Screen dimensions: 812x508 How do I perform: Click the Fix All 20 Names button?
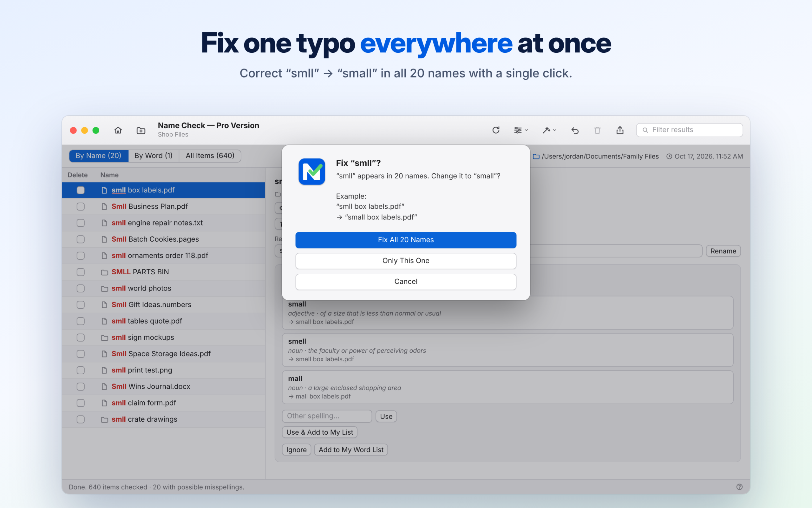point(406,240)
